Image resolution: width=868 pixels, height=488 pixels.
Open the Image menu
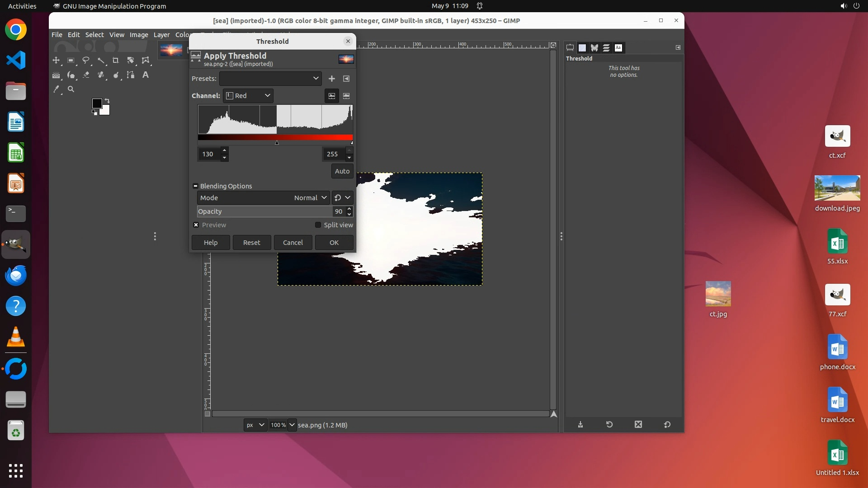point(139,35)
